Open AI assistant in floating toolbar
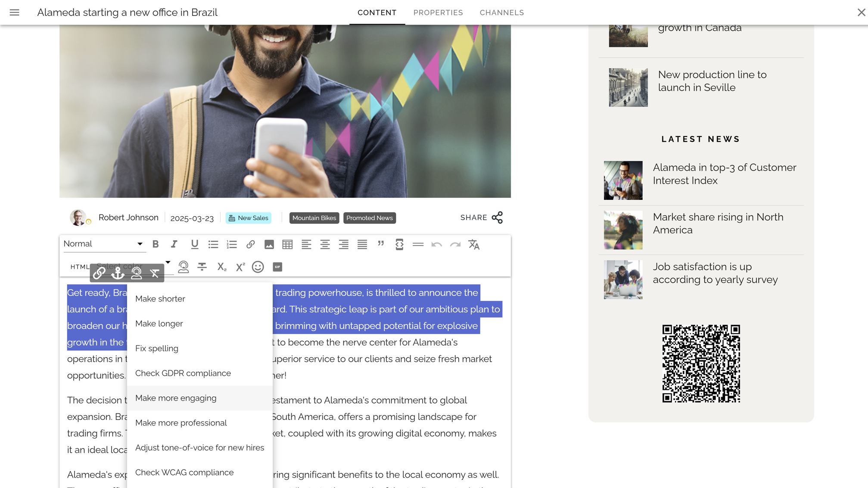The width and height of the screenshot is (868, 488). (x=137, y=273)
